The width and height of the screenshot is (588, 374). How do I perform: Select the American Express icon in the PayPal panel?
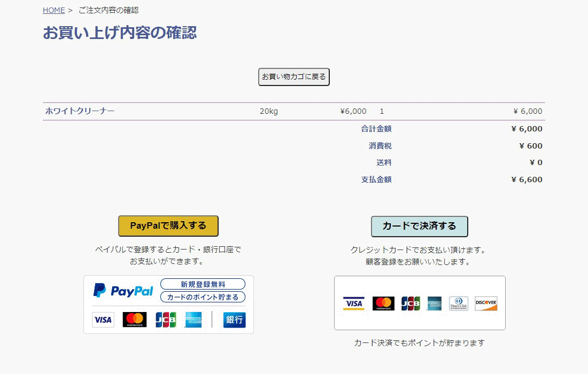[x=193, y=320]
